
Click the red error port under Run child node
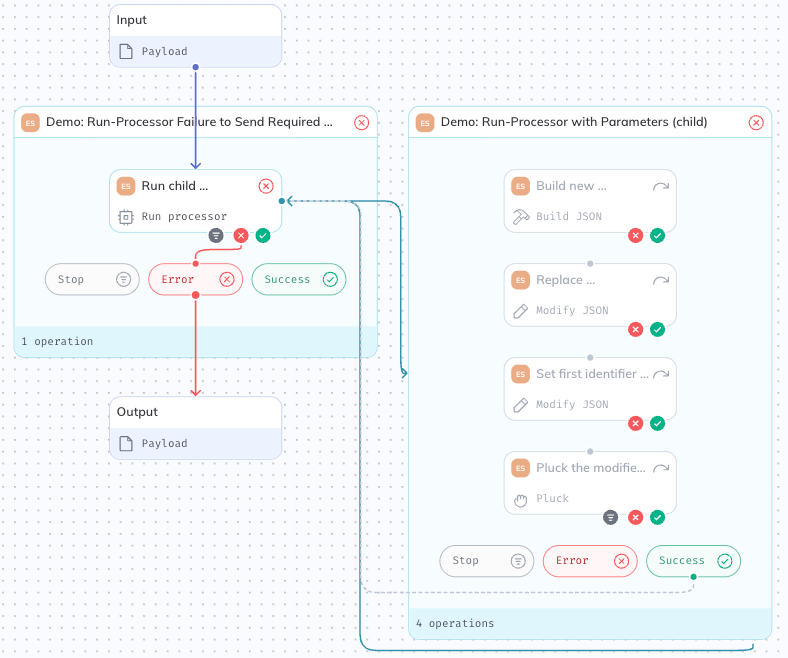(x=241, y=235)
